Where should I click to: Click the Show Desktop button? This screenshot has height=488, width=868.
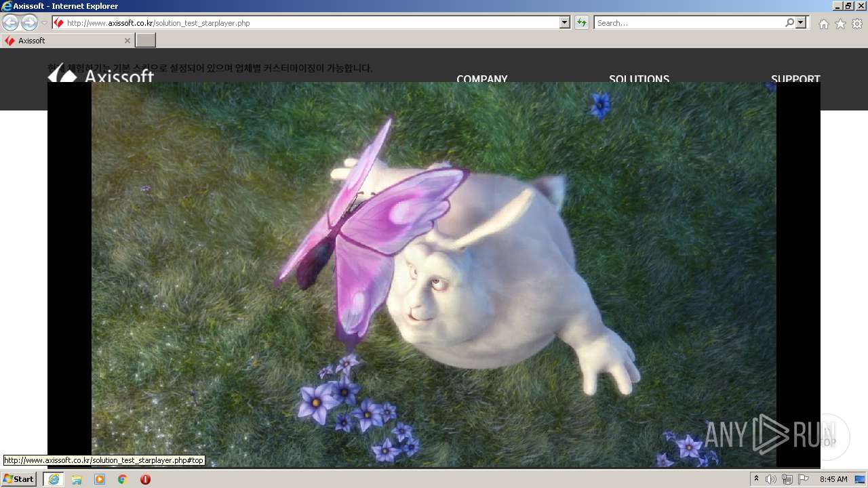pos(861,479)
